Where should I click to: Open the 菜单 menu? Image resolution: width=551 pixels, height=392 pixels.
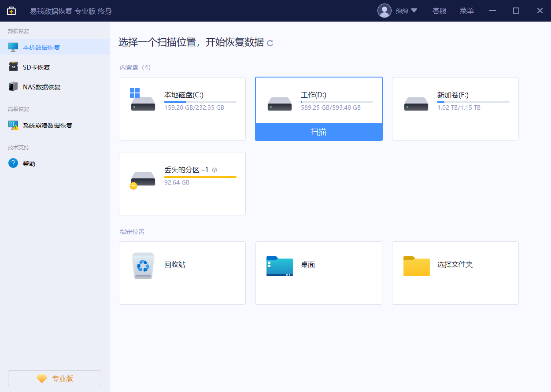[x=466, y=11]
